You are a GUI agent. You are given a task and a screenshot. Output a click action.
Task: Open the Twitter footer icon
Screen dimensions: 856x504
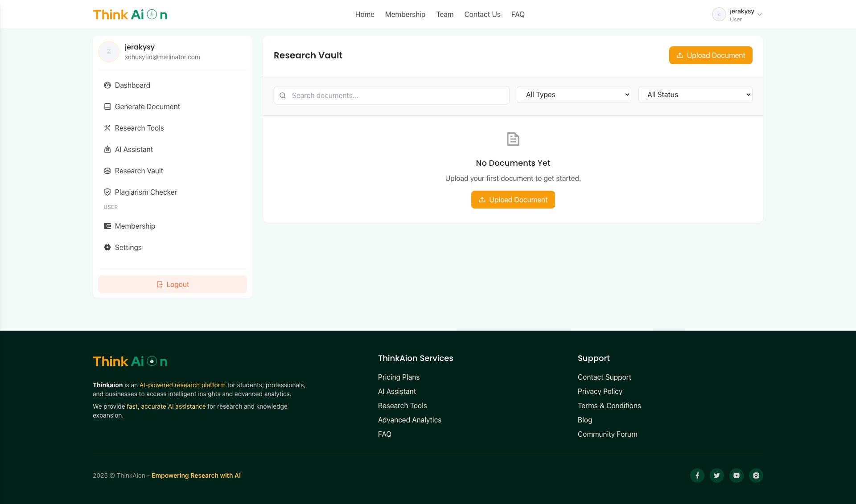pos(717,475)
